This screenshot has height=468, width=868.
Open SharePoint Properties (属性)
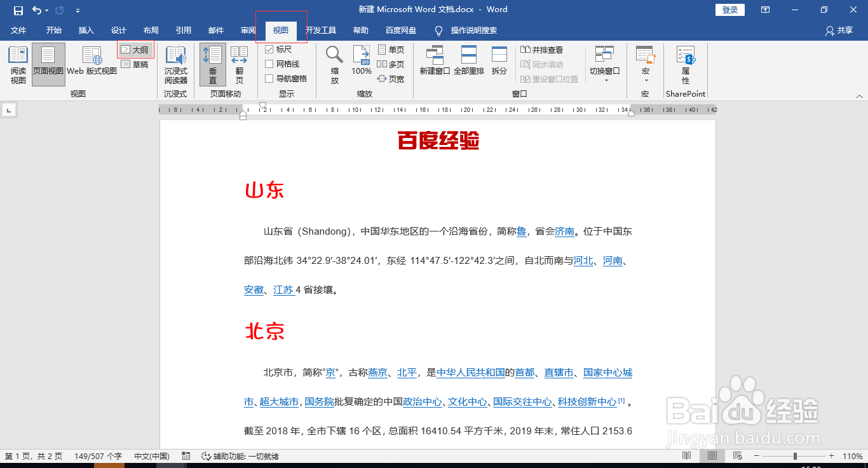coord(686,65)
